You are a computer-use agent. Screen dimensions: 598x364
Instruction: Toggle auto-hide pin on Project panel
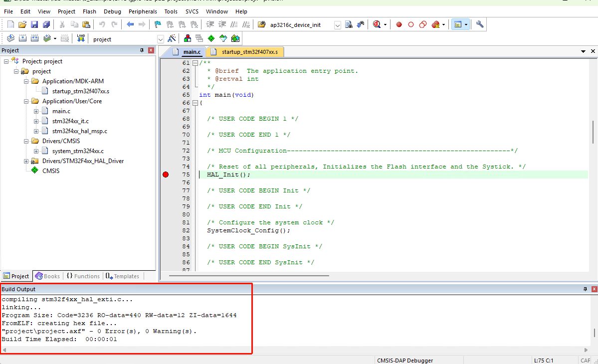[142, 50]
